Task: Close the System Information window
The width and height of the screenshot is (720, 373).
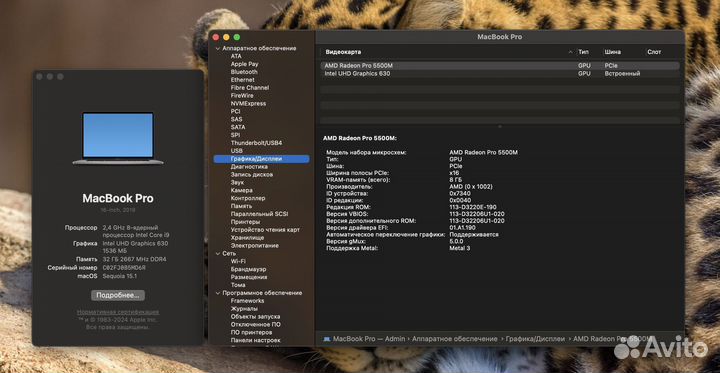Action: pos(216,37)
